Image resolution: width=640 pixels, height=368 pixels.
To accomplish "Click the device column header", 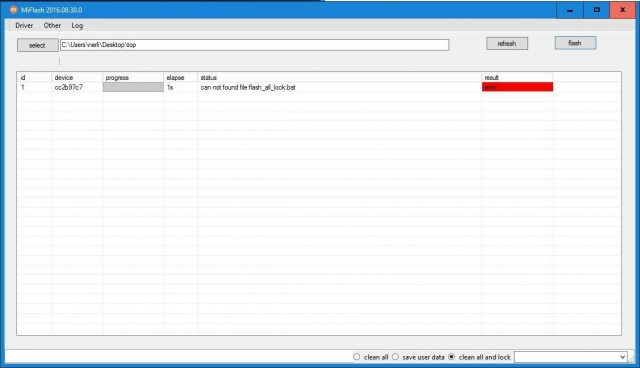I will click(77, 78).
